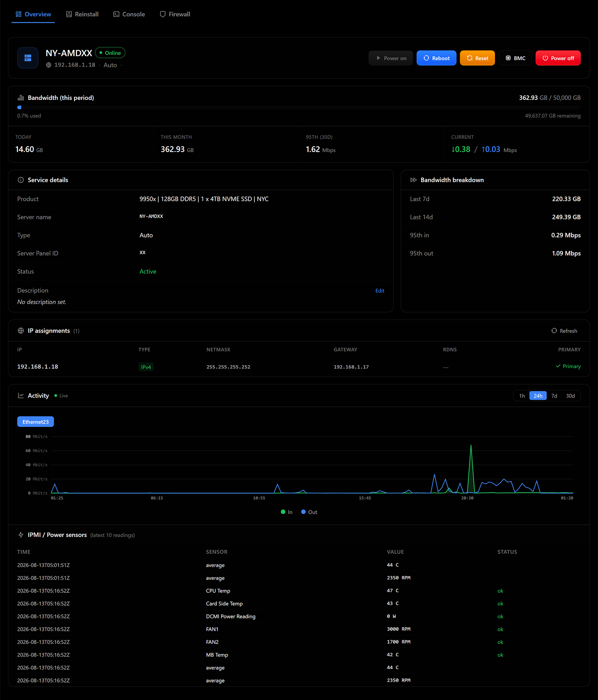This screenshot has width=598, height=700.
Task: Toggle the Out series legend
Action: [x=309, y=512]
